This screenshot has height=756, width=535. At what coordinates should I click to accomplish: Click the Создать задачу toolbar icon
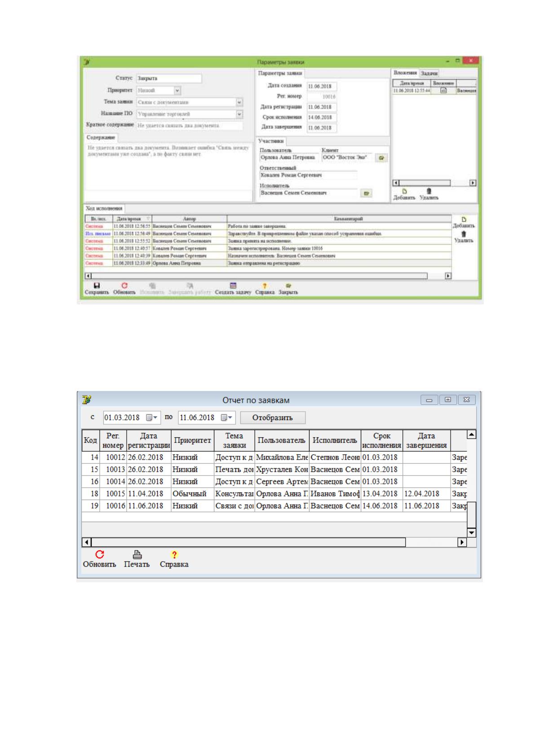(233, 286)
